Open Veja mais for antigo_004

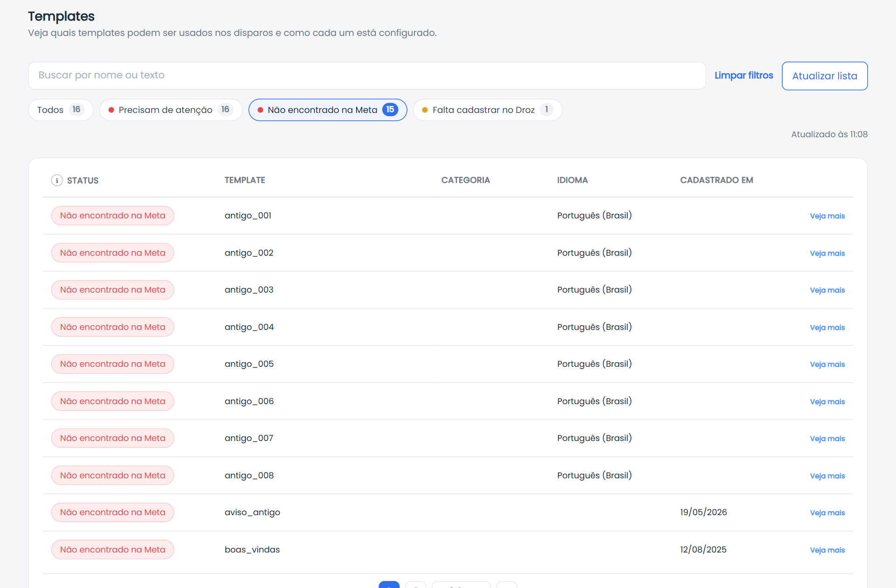[x=827, y=328]
